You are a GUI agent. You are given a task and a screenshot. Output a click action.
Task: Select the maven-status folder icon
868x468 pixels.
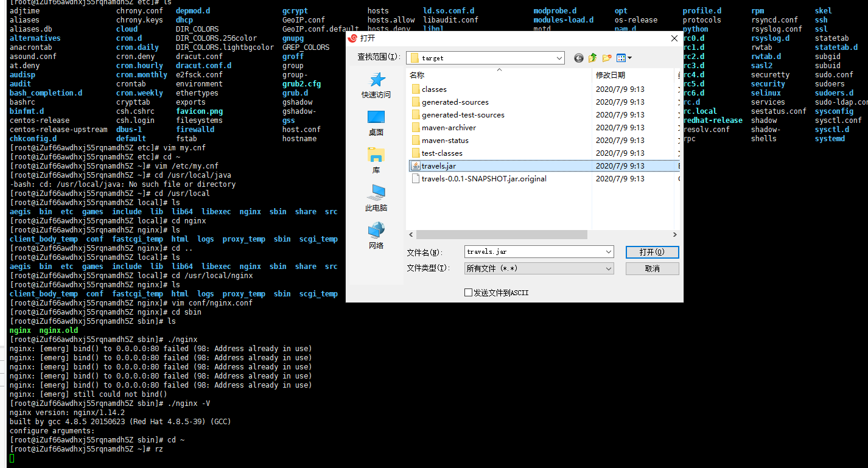point(415,140)
